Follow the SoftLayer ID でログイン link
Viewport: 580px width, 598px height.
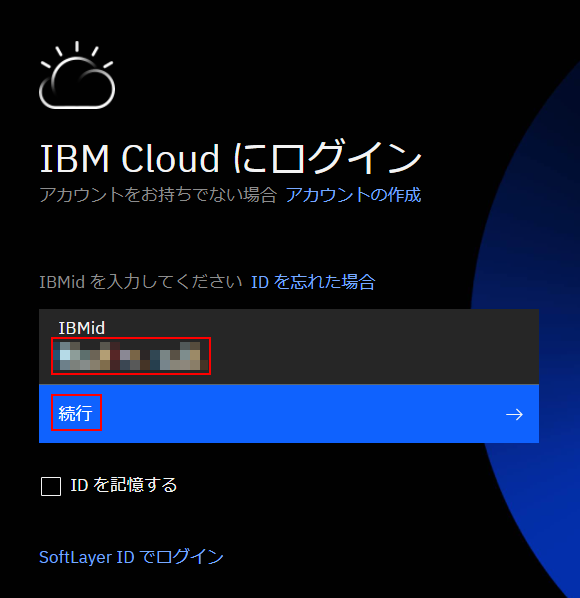(x=131, y=557)
